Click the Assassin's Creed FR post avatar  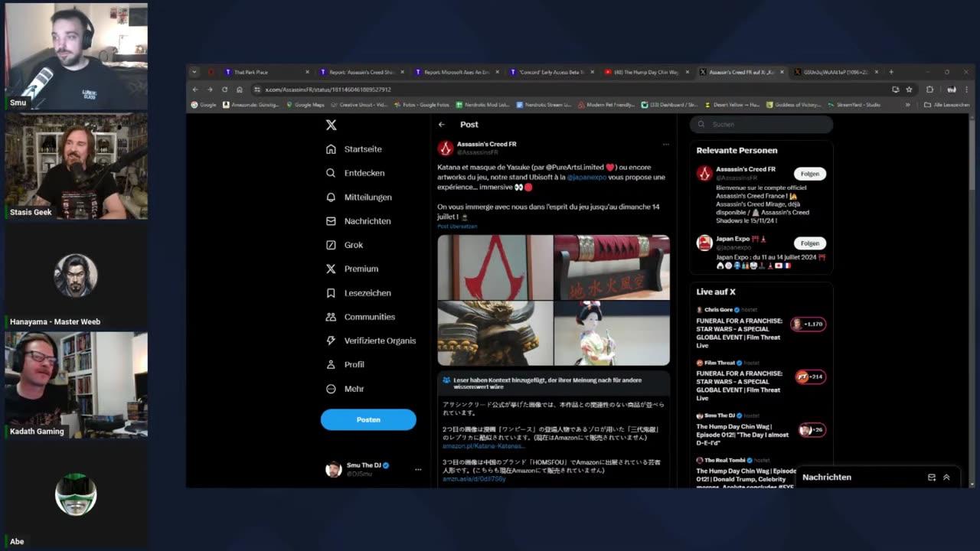(446, 148)
